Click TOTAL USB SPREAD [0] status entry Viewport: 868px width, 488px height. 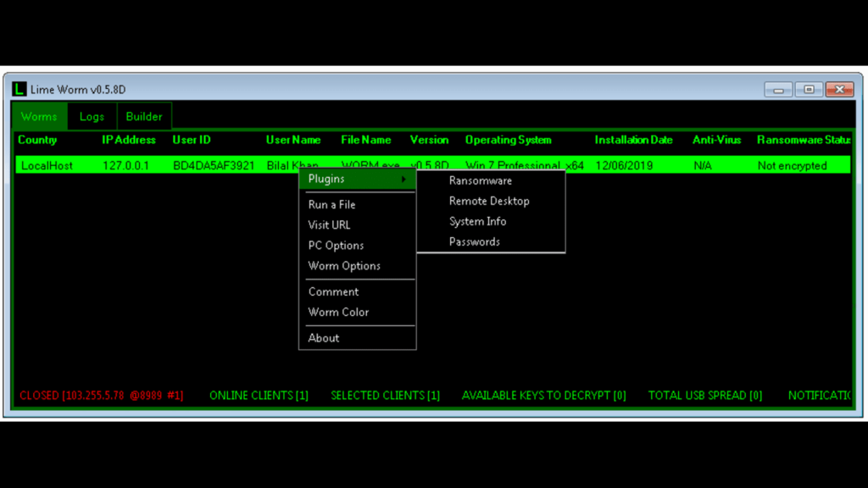click(704, 396)
